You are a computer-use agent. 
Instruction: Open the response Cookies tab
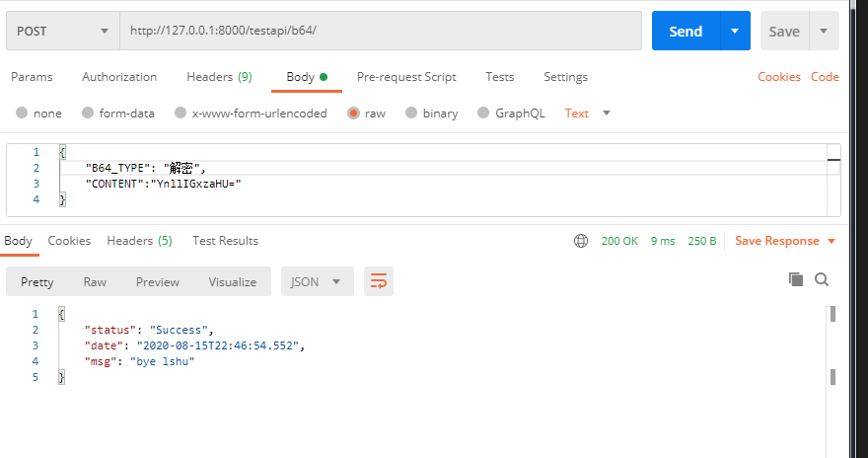[x=69, y=241]
